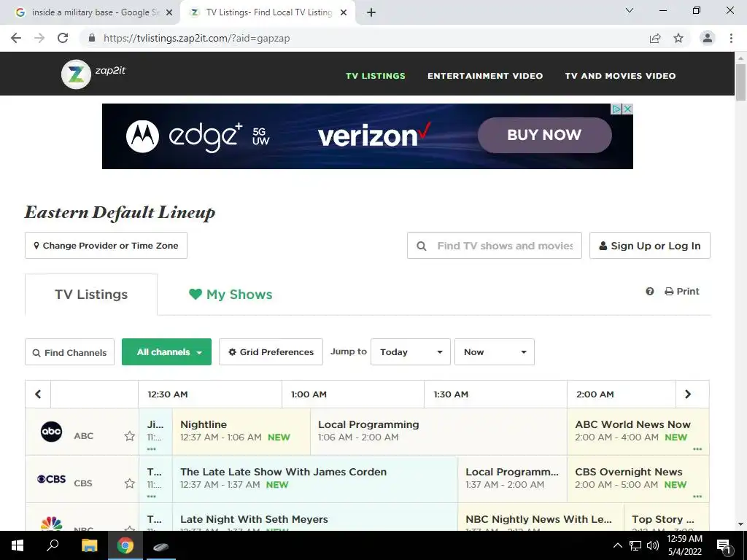The width and height of the screenshot is (747, 560).
Task: Close the Verizon ad with X icon
Action: coord(628,109)
